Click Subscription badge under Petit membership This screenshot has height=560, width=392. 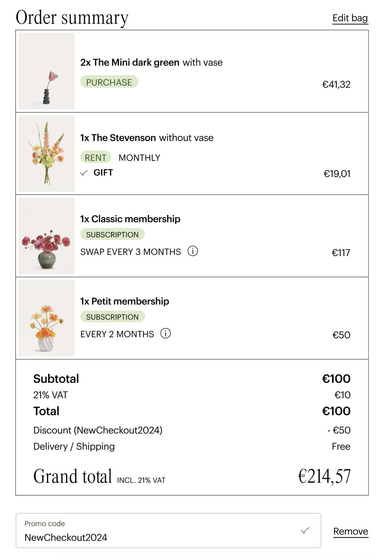112,317
